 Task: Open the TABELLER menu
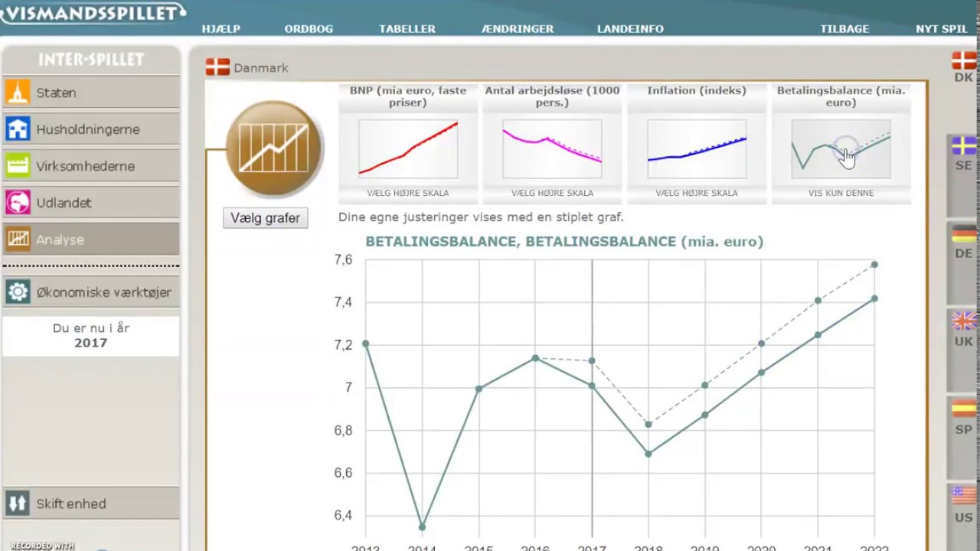(407, 29)
